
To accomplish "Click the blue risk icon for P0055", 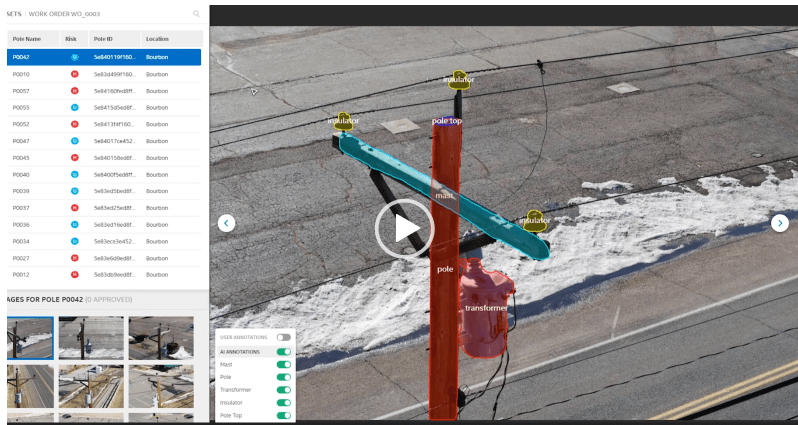I will [x=74, y=107].
